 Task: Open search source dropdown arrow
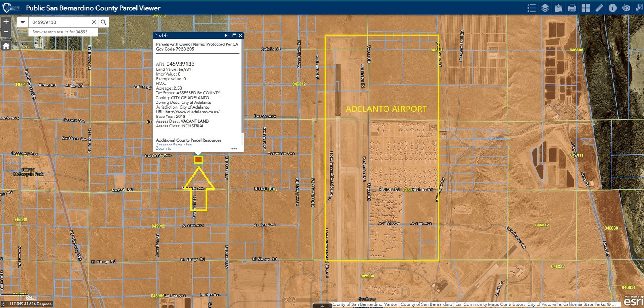pyautogui.click(x=23, y=22)
